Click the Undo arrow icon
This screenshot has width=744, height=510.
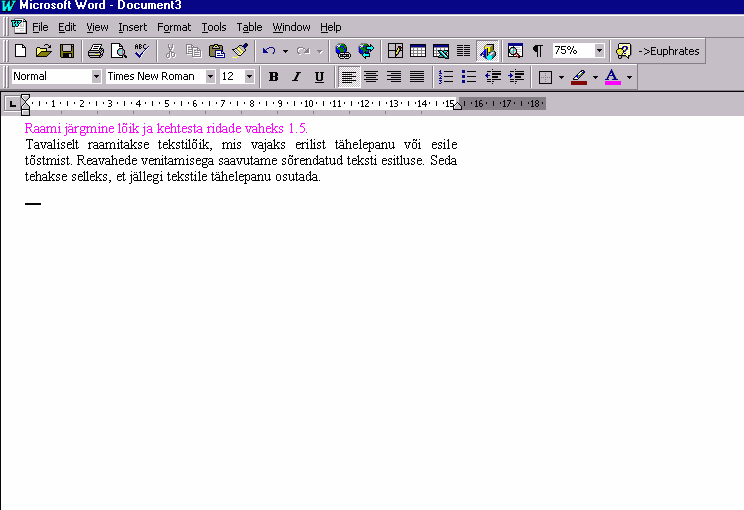pos(268,51)
